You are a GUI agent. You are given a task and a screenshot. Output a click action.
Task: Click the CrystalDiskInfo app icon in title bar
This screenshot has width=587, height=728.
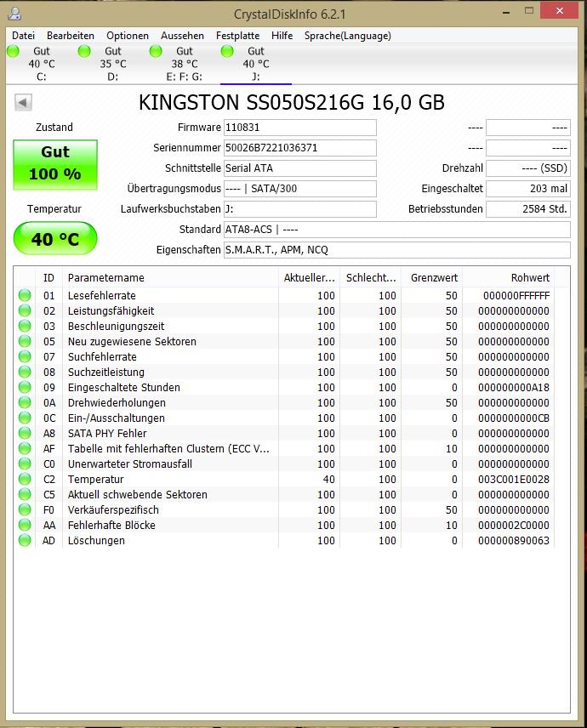click(x=14, y=14)
